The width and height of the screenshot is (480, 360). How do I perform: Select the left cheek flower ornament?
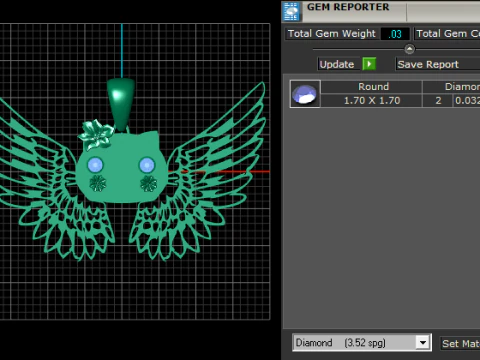pos(98,183)
